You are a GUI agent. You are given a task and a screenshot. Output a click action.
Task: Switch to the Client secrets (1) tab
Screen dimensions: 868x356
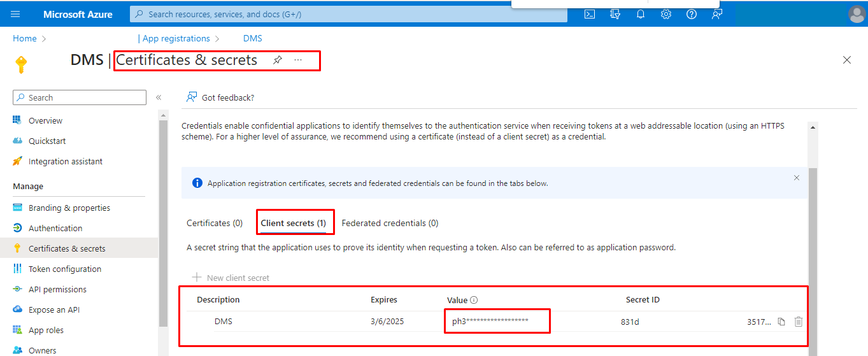tap(294, 223)
